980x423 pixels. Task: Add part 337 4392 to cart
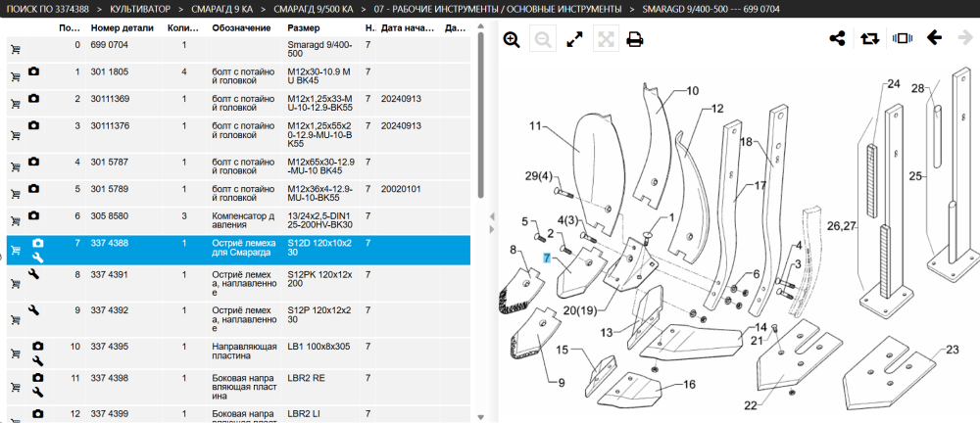click(15, 319)
